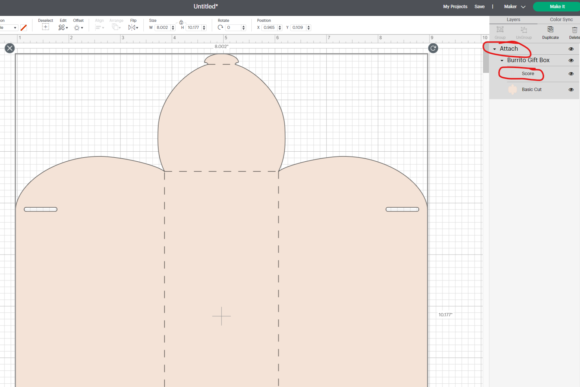This screenshot has width=580, height=387.
Task: Click the size lock proportions icon
Action: coord(181,23)
